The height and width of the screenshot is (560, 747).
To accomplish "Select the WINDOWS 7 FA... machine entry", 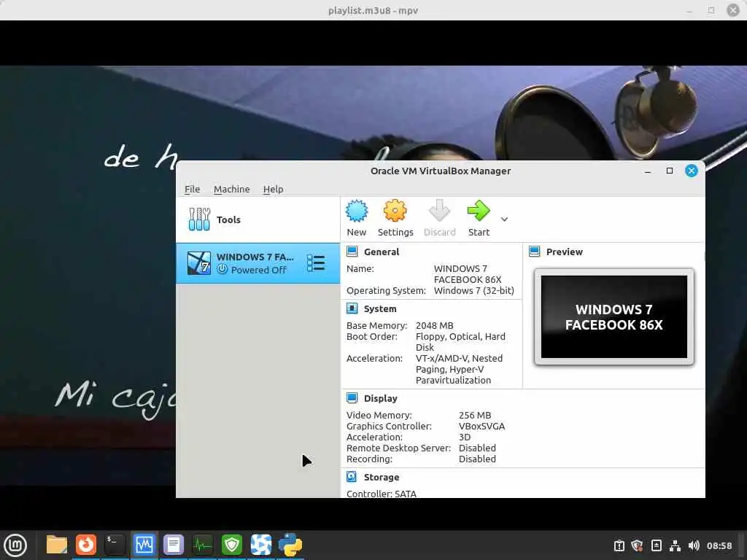I will (x=258, y=263).
